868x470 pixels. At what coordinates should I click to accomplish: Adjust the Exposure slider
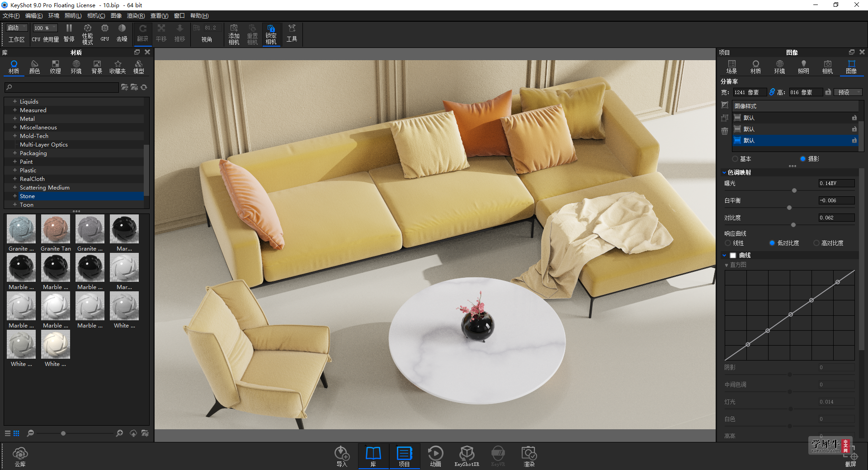[794, 190]
